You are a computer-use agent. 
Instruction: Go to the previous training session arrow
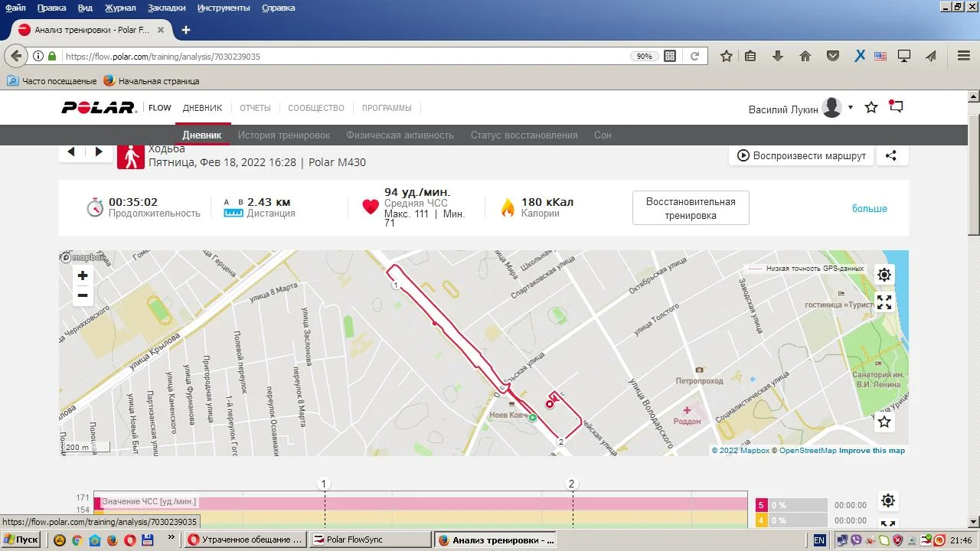71,152
